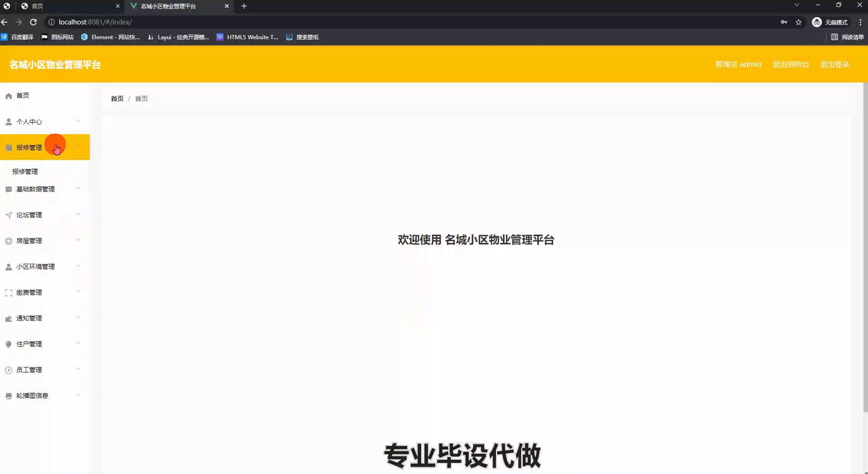Expand the 小区环境管理 chevron arrow
The width and height of the screenshot is (868, 474).
[x=78, y=266]
